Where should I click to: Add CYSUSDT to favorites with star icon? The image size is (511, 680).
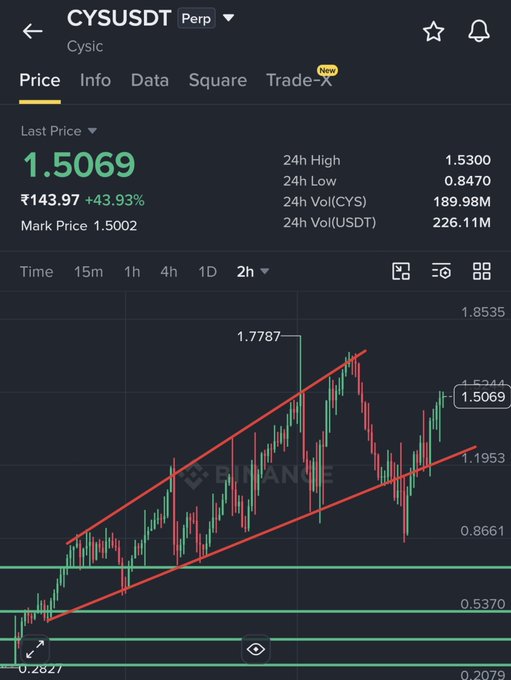[x=433, y=32]
